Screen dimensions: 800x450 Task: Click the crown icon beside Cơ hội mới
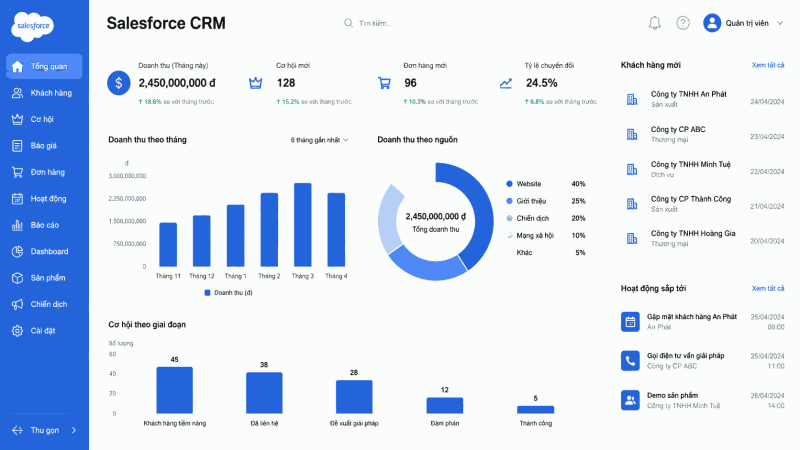pyautogui.click(x=255, y=83)
